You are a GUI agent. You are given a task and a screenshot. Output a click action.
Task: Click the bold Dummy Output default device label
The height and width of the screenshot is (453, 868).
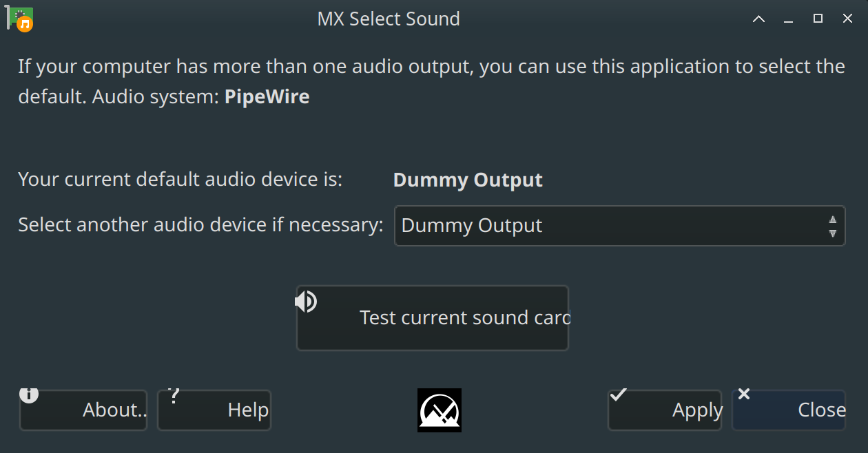point(468,180)
